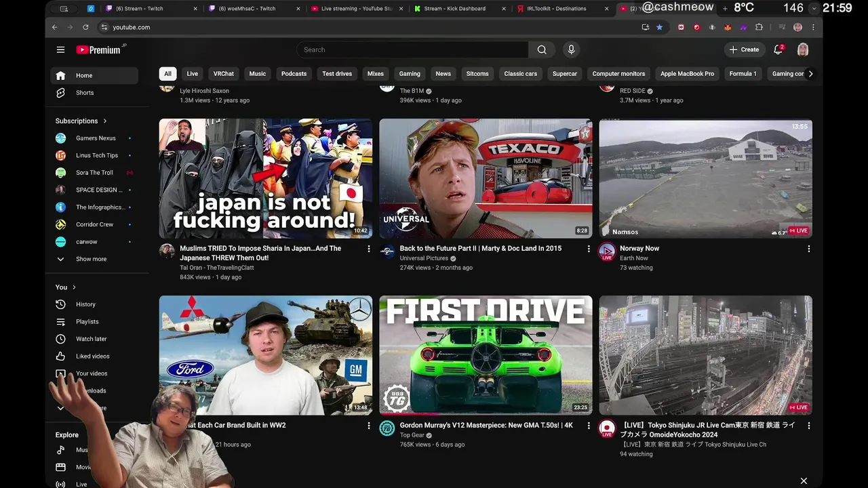Select the All filter chip

click(167, 74)
